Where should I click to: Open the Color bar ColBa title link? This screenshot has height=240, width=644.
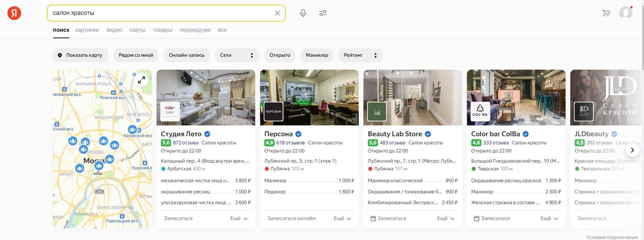(495, 134)
